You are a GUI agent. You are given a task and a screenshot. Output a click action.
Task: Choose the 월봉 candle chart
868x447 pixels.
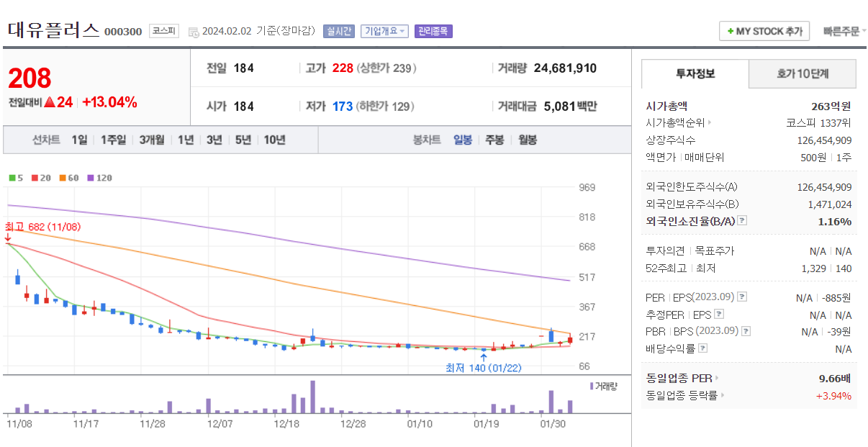pyautogui.click(x=528, y=140)
